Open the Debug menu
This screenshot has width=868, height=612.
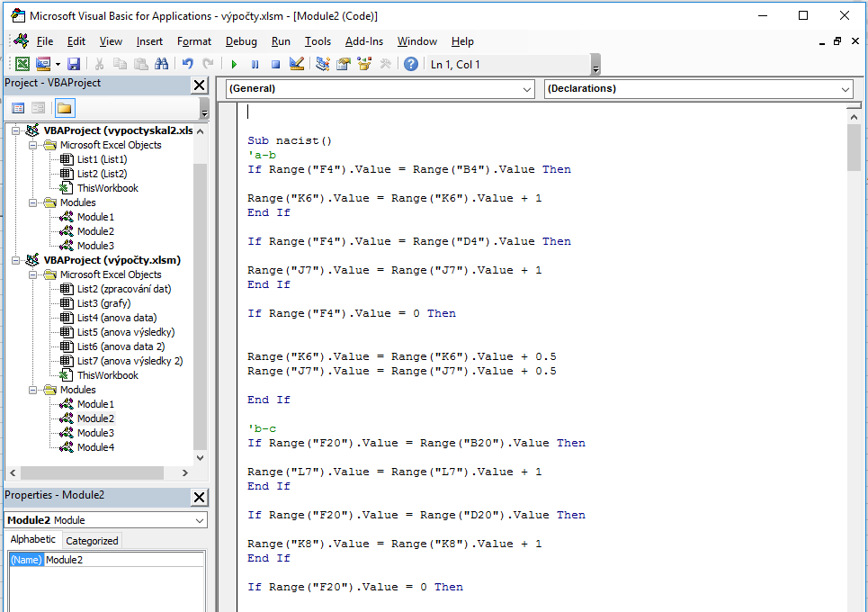[241, 41]
